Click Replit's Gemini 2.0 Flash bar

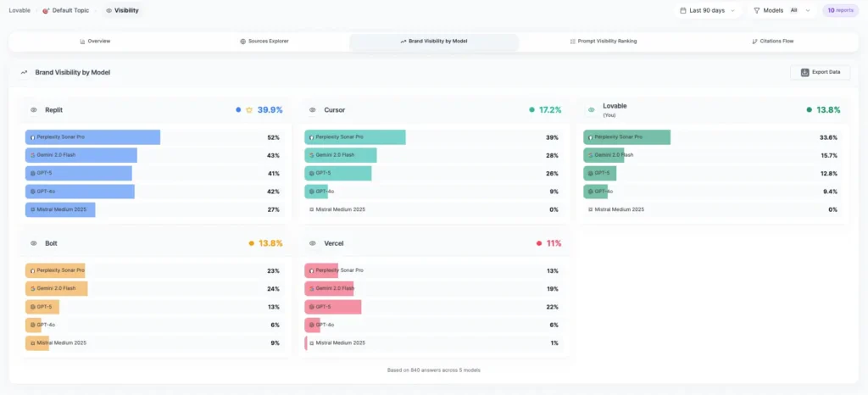tap(81, 155)
